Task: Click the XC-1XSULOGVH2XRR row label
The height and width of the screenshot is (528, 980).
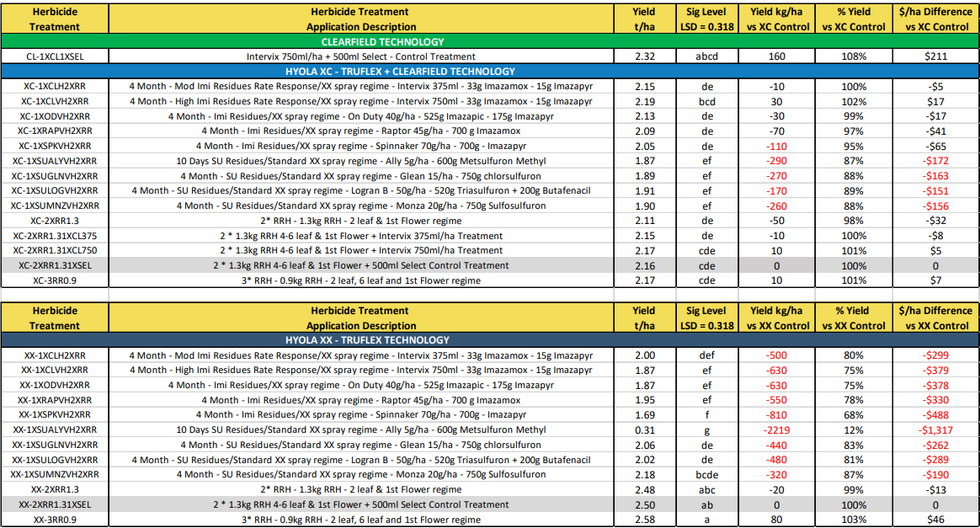Action: point(55,190)
